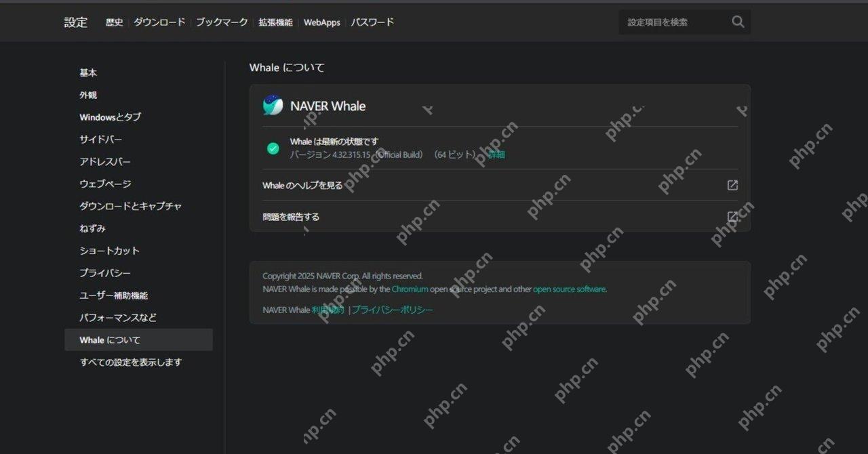Go to 拡張機能 header tab
This screenshot has height=454, width=868.
pos(275,22)
